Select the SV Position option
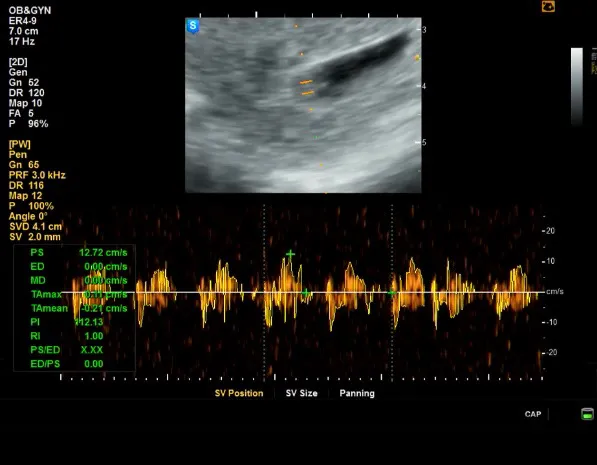597x465 pixels. pyautogui.click(x=239, y=393)
